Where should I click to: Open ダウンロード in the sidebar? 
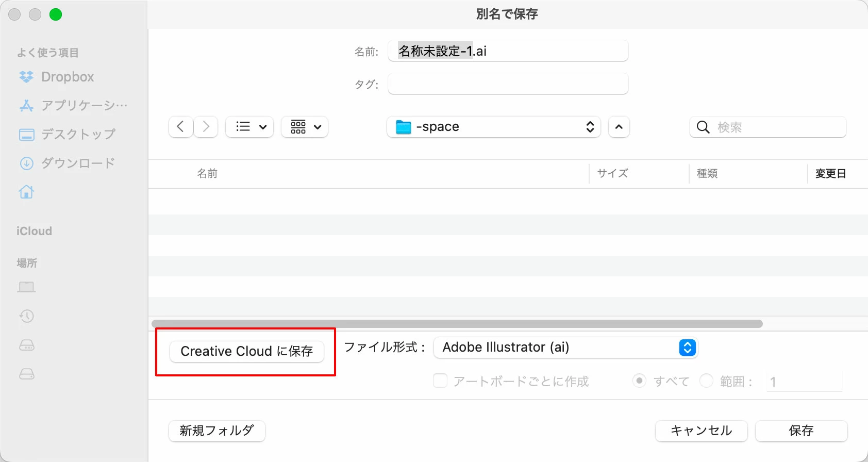[67, 163]
